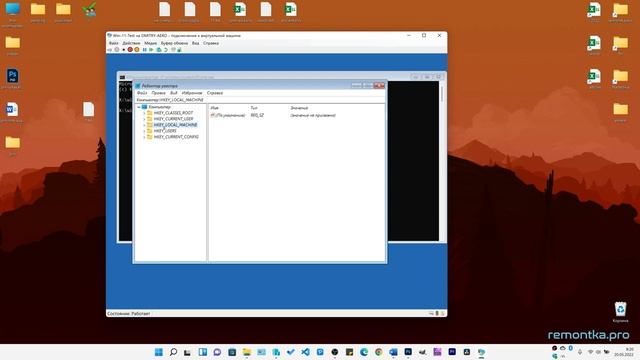Screen dimensions: 640x360
Task: Click the Значение column header
Action: point(299,108)
